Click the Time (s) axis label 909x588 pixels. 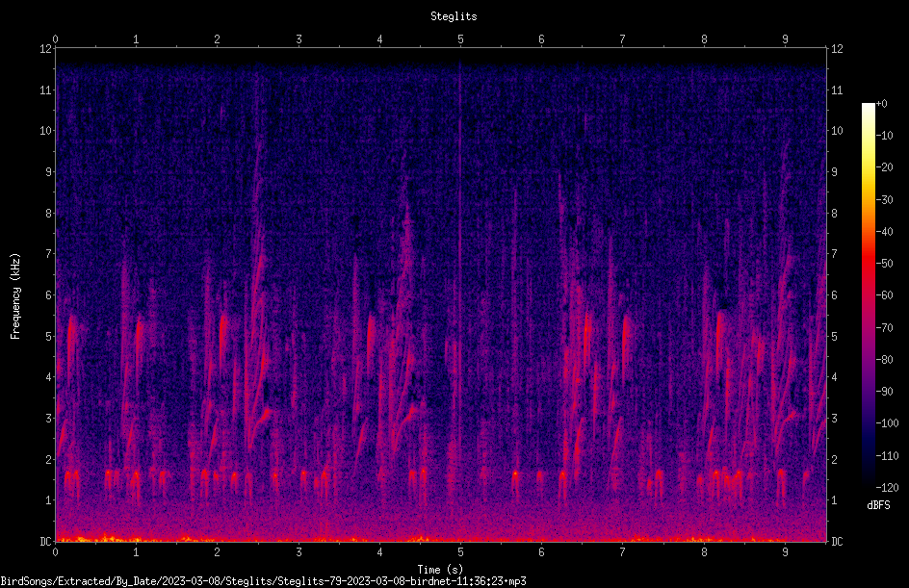(x=440, y=570)
